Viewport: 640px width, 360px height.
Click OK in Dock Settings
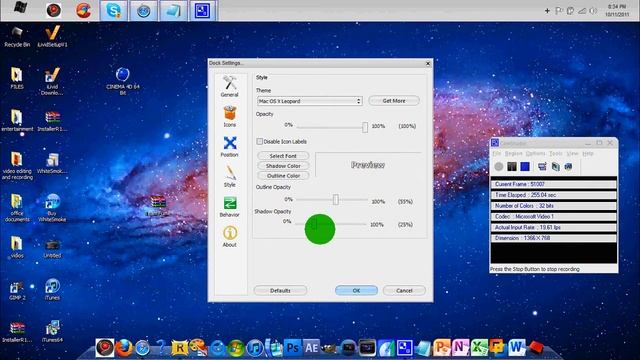356,291
